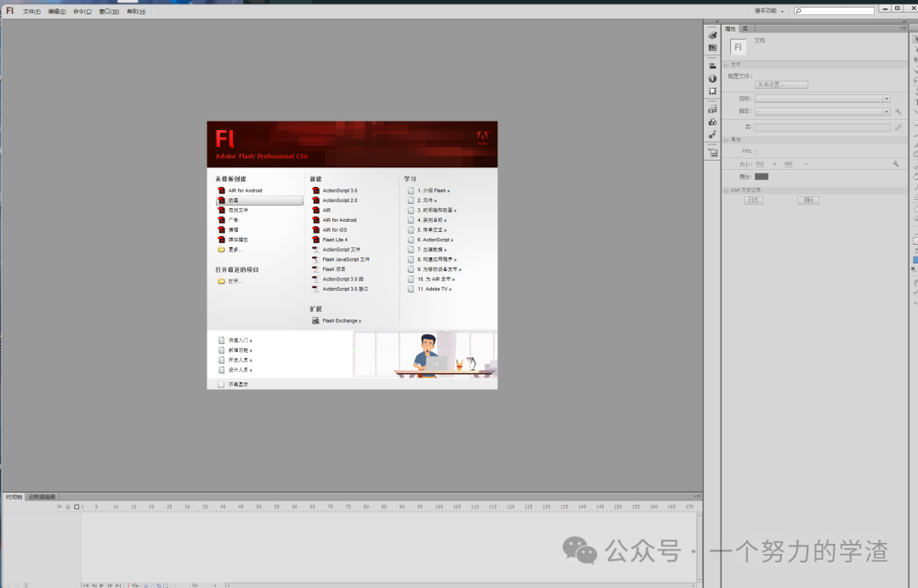Open the Color panel palette icon
Screen dimensions: 918x588
tap(712, 35)
